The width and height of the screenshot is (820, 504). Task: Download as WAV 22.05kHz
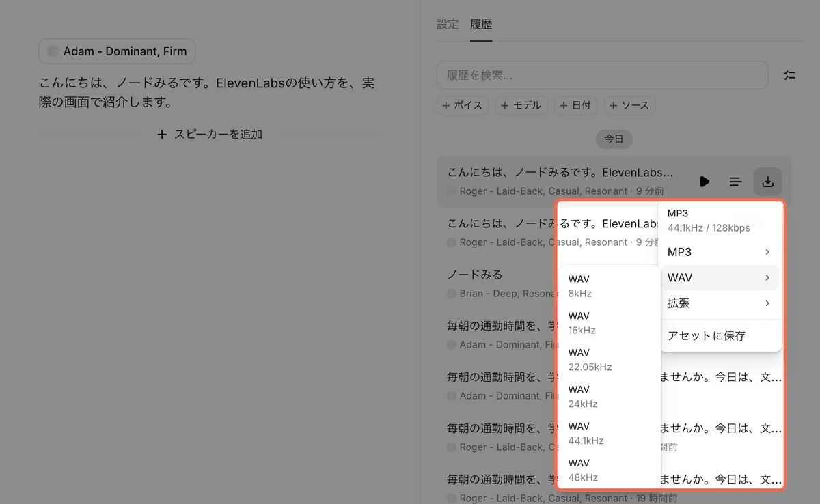pyautogui.click(x=610, y=360)
